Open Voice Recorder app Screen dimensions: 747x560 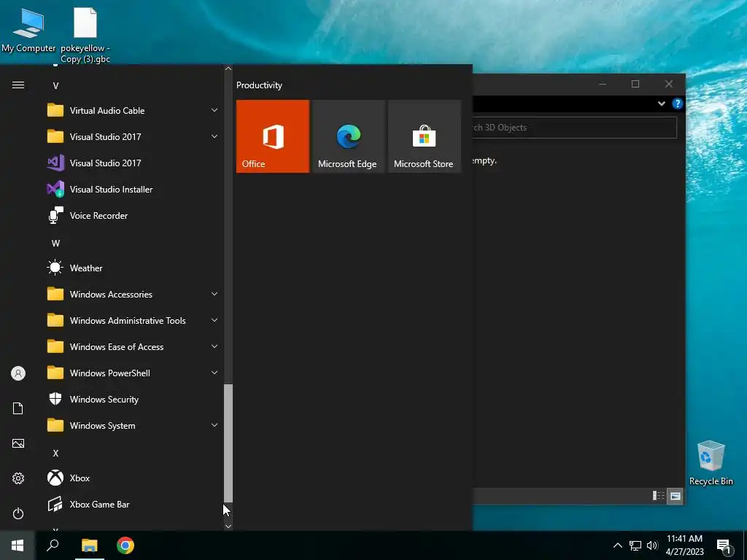point(133,215)
